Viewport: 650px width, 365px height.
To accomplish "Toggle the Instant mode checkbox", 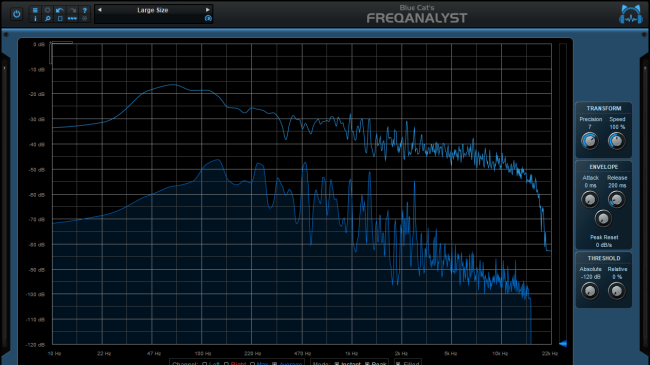I will pyautogui.click(x=337, y=364).
